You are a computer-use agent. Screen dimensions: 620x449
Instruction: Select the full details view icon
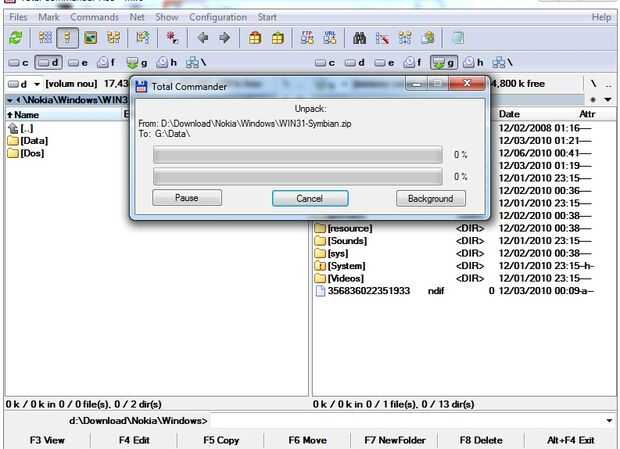pos(67,38)
